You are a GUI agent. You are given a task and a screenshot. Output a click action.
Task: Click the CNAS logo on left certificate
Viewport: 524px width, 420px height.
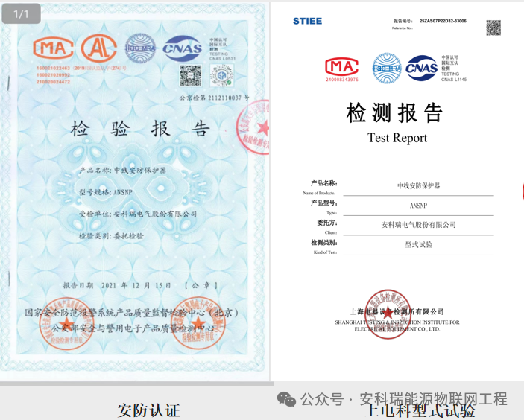[183, 49]
